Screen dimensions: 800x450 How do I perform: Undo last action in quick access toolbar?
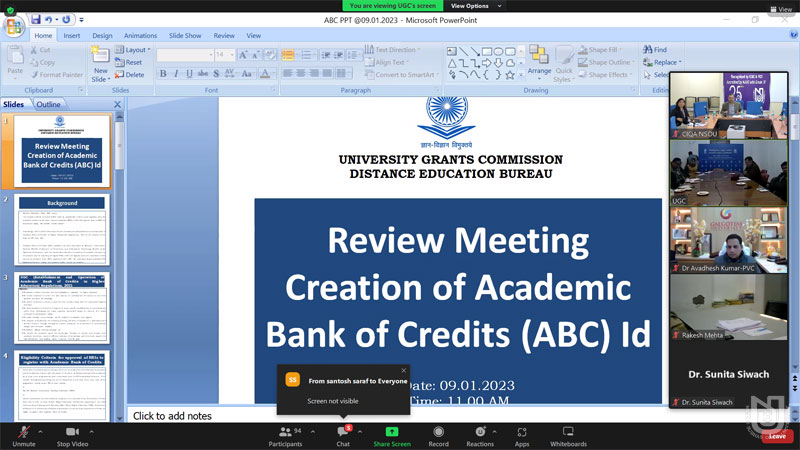coord(48,19)
